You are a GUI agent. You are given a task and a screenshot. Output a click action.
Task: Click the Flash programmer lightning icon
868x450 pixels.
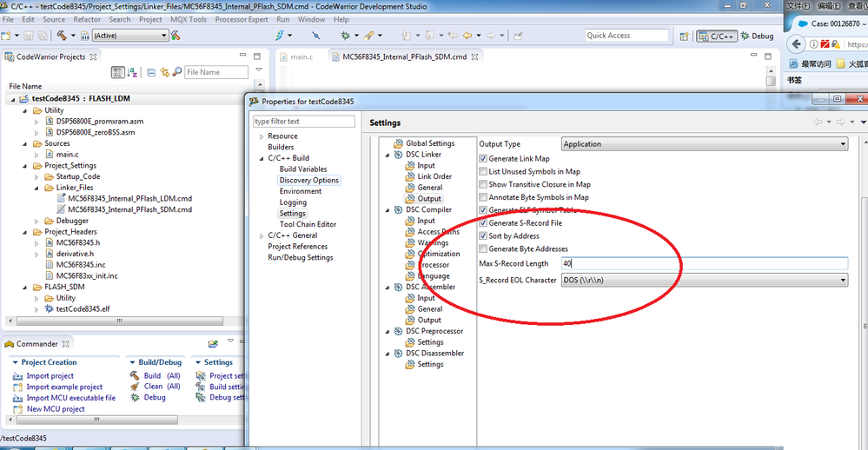click(x=280, y=36)
